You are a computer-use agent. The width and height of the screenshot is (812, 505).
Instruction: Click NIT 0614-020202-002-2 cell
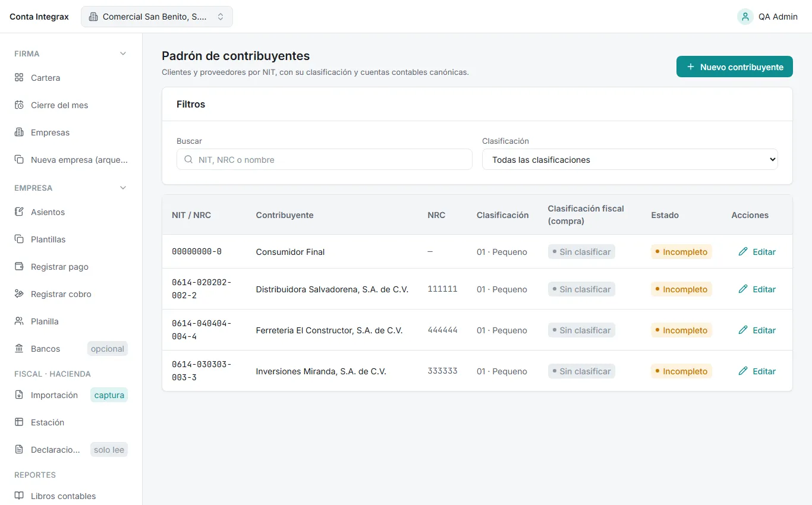[x=202, y=289]
